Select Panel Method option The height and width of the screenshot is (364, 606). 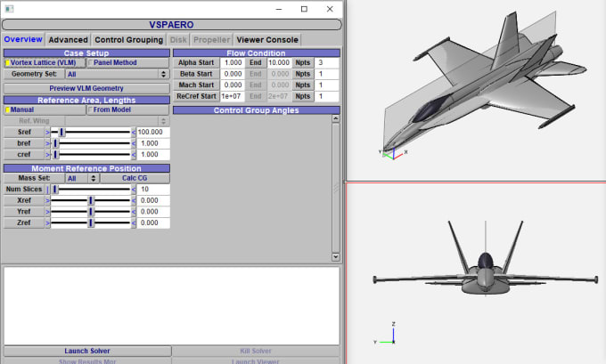128,62
